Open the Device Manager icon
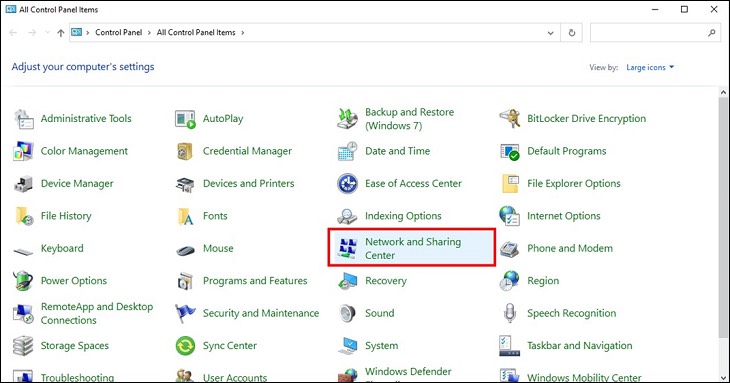This screenshot has width=730, height=383. tap(23, 184)
